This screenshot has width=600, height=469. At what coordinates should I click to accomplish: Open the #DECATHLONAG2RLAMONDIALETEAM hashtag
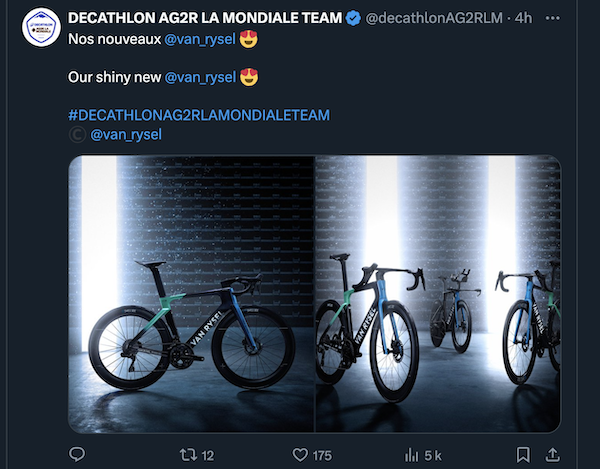(x=198, y=115)
